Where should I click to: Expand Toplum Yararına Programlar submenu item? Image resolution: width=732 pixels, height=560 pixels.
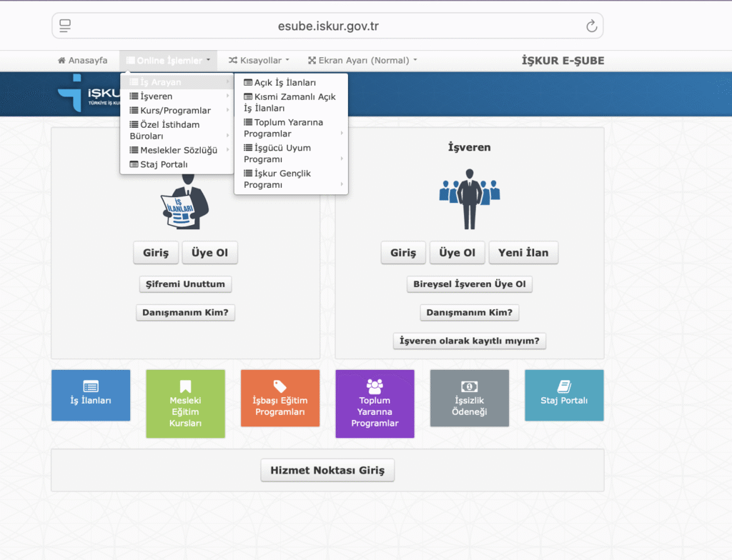click(x=292, y=128)
